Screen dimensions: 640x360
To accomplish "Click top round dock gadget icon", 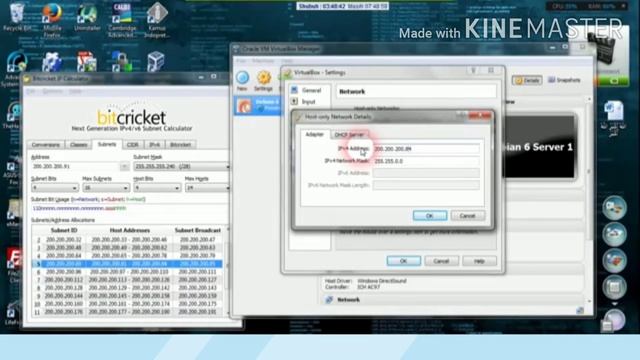I will [x=614, y=208].
